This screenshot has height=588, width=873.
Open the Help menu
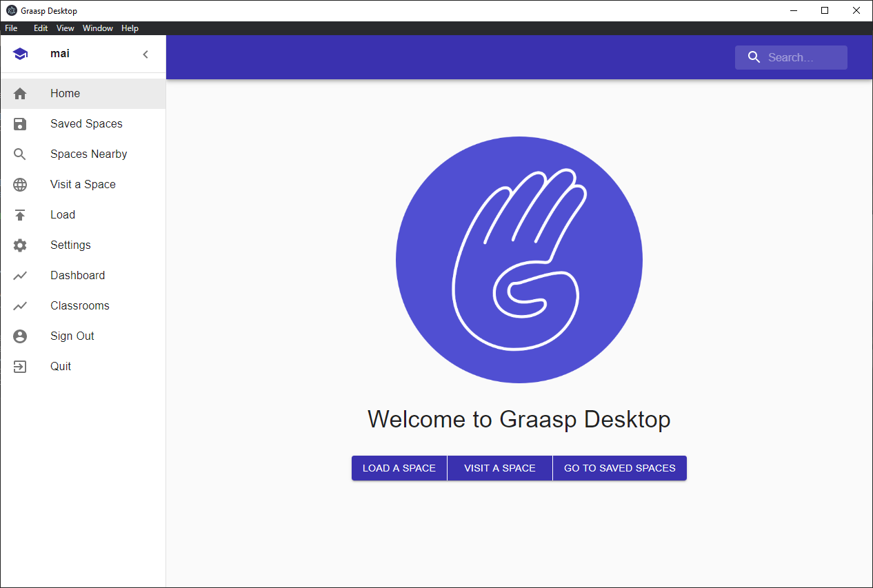pos(130,28)
